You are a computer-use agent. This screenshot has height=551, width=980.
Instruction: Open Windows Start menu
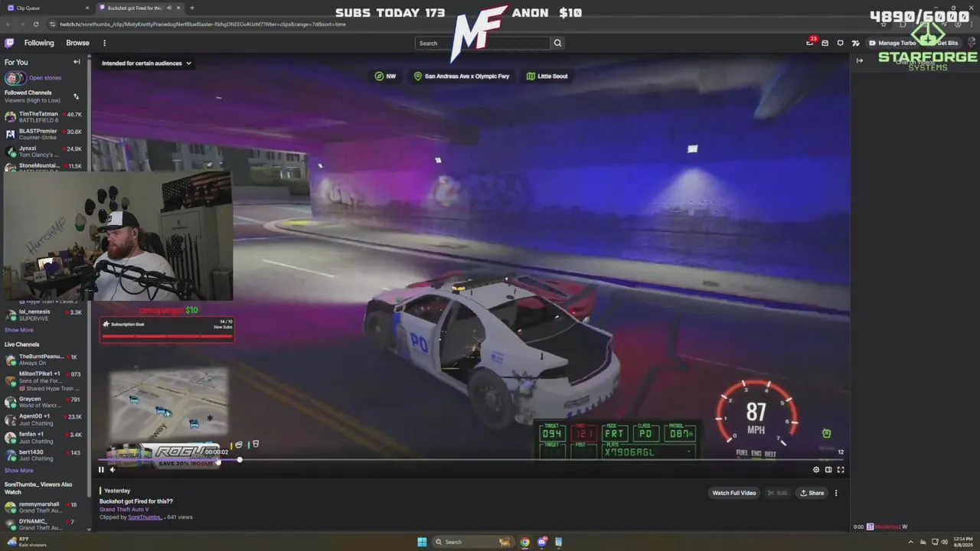(x=422, y=542)
